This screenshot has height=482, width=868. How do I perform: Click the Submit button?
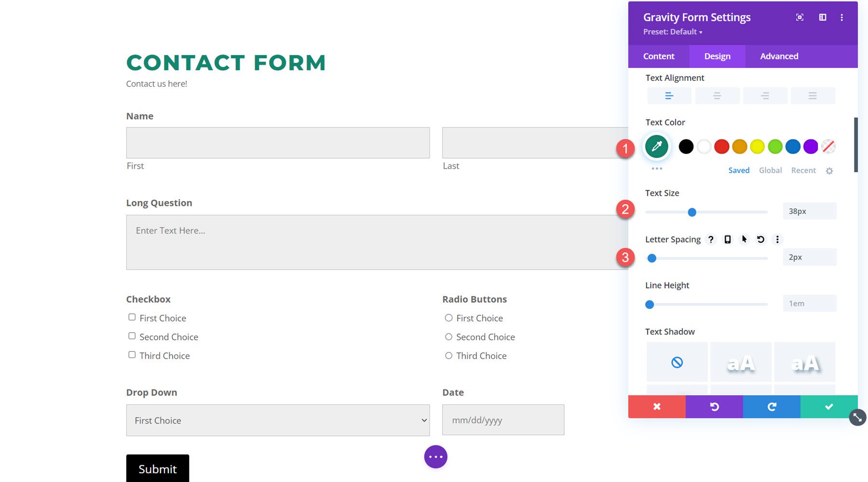pyautogui.click(x=157, y=469)
